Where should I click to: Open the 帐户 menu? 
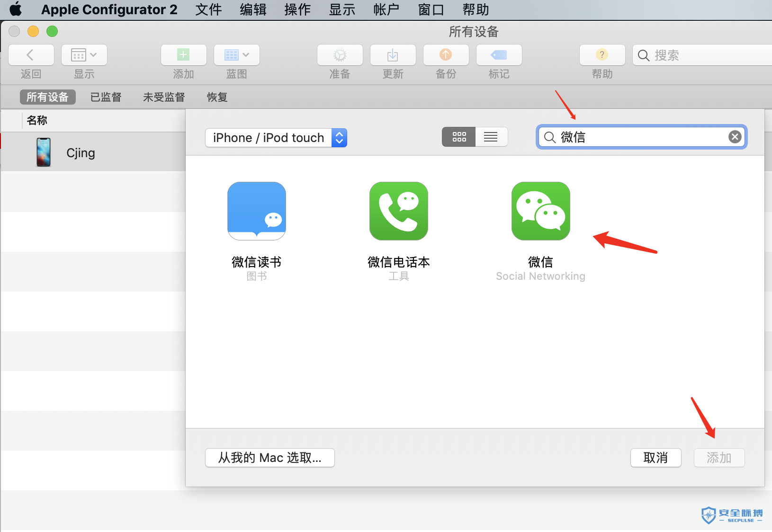(x=386, y=9)
